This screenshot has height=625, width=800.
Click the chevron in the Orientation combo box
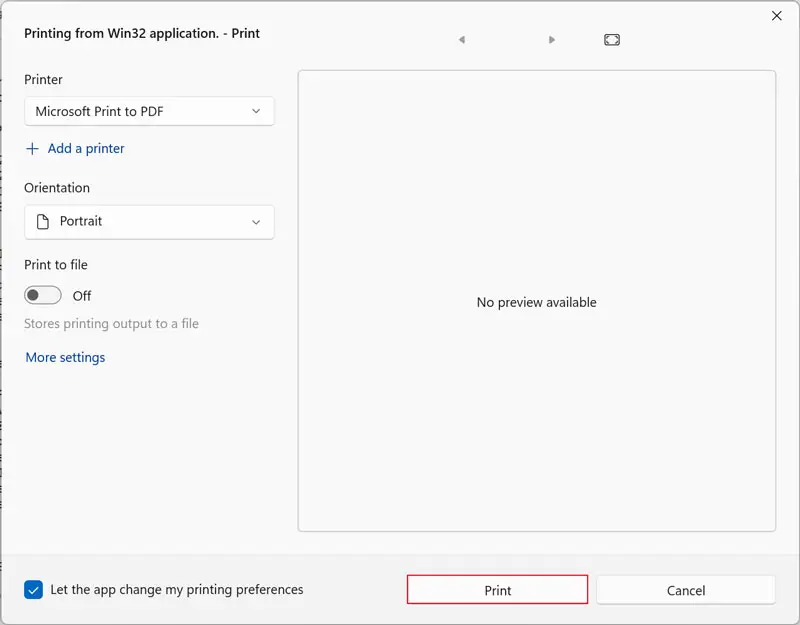pyautogui.click(x=256, y=222)
